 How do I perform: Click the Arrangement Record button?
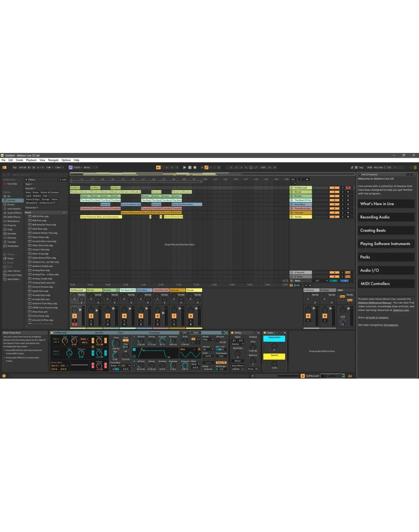194,168
